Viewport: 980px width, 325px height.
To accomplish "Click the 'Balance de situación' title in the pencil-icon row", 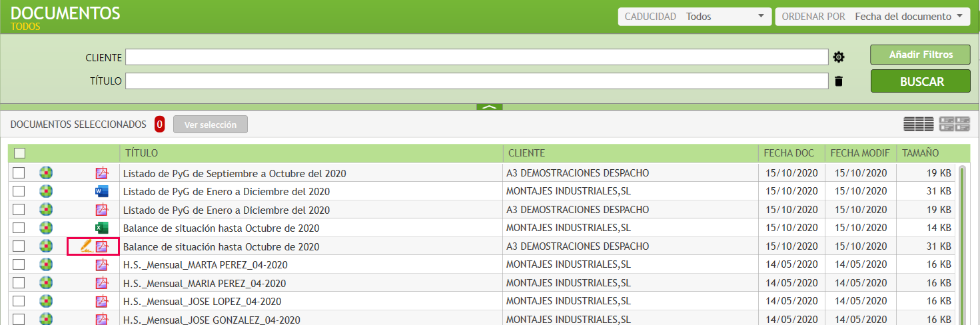I will (x=221, y=247).
